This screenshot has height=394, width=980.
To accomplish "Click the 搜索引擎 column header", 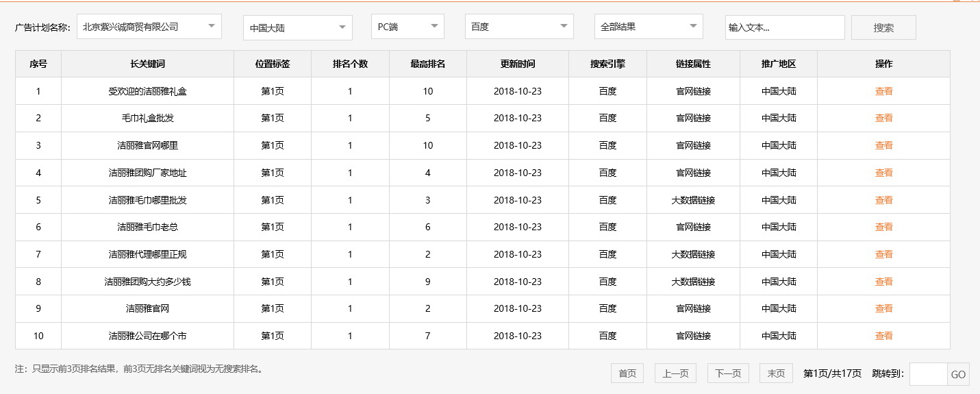I will coord(608,64).
